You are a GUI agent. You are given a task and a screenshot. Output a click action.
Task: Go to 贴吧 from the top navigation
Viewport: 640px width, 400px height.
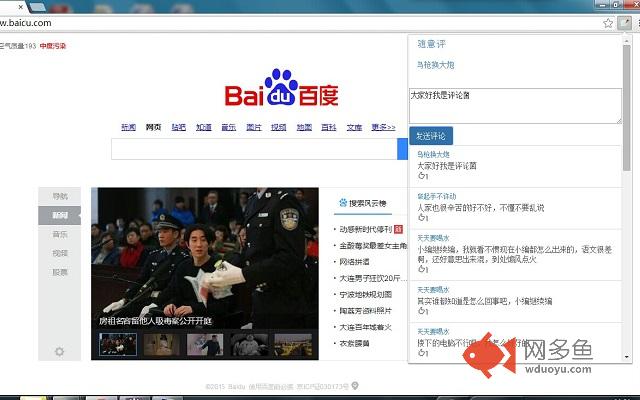click(x=178, y=127)
